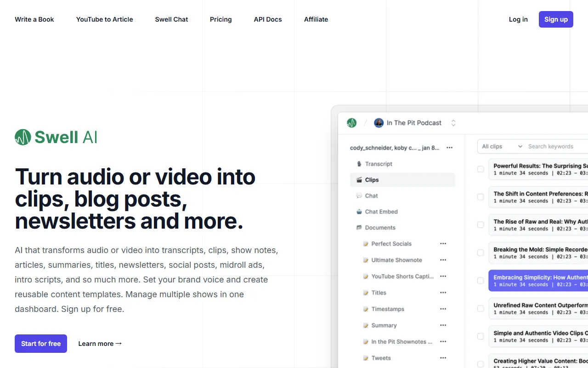
Task: Click the Swell AI waveform logo
Action: 23,137
